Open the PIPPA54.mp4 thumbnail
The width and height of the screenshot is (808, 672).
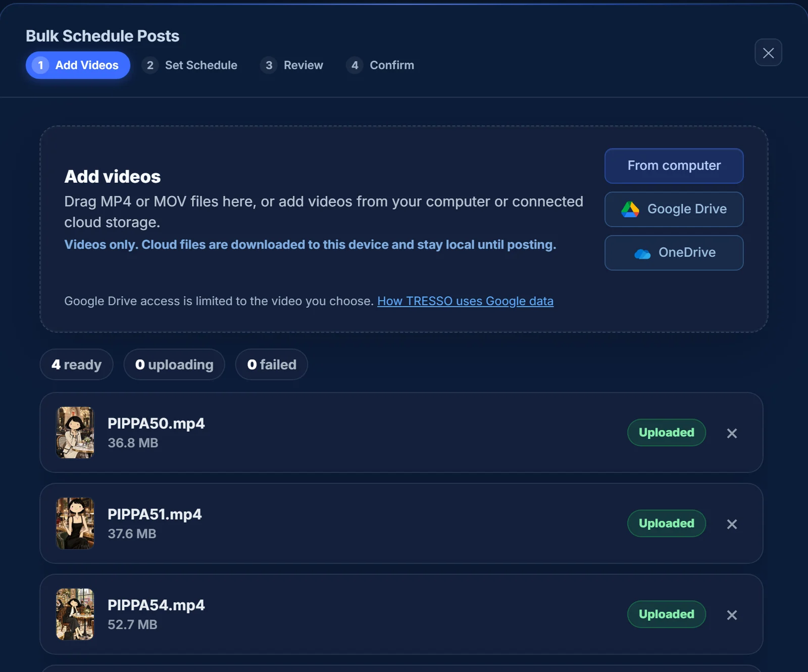pyautogui.click(x=75, y=614)
